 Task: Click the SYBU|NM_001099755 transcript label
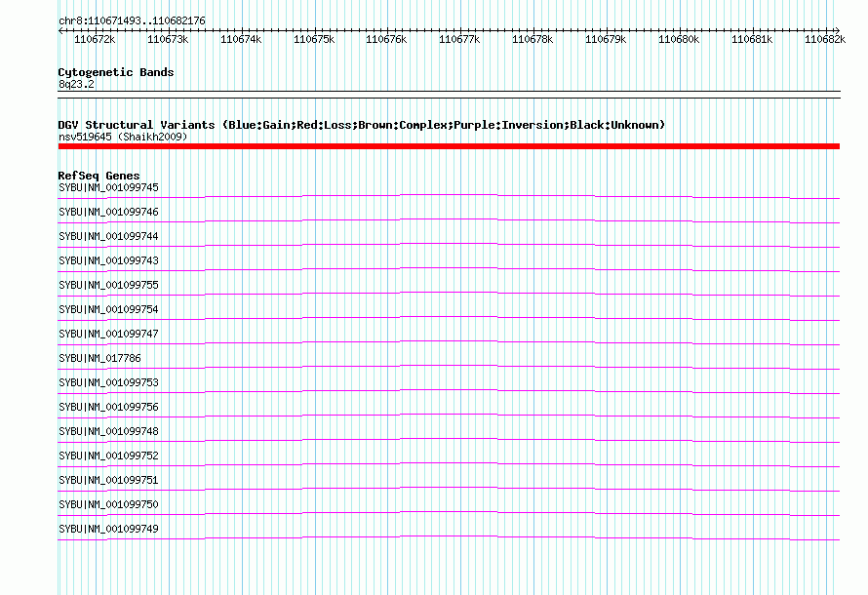pyautogui.click(x=108, y=285)
